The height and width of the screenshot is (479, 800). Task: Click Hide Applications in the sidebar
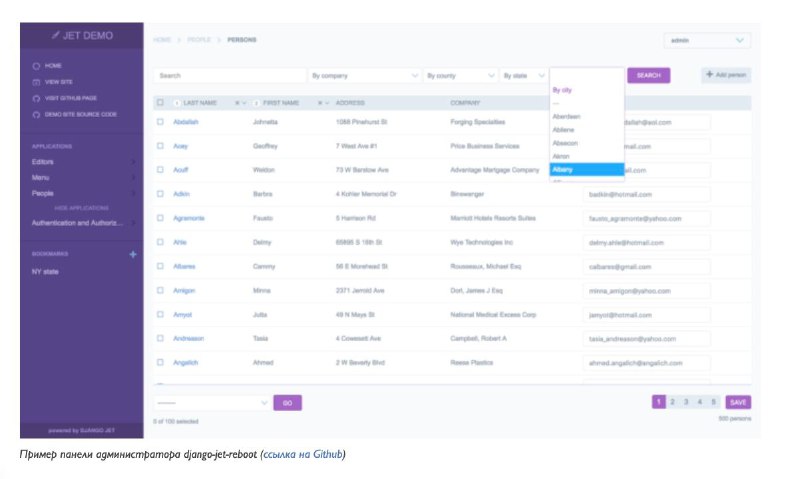pyautogui.click(x=82, y=208)
